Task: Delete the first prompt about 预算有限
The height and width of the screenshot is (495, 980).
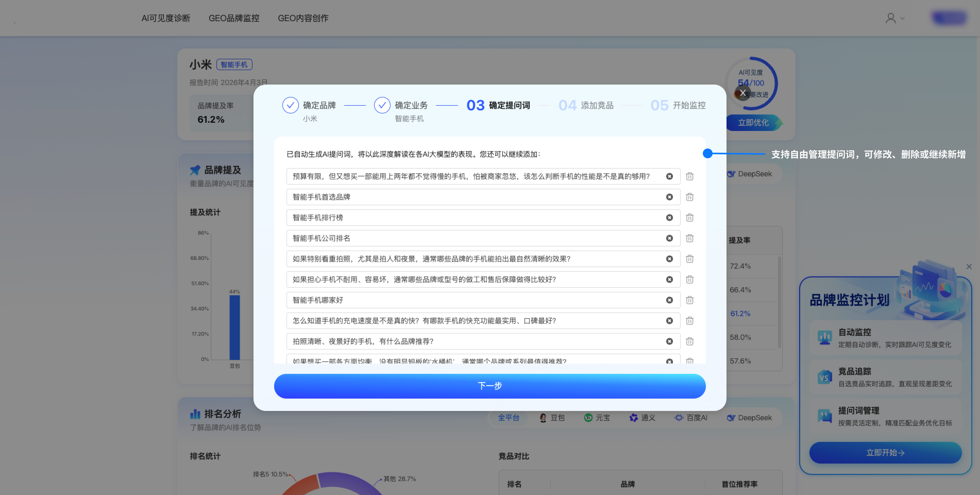Action: (x=689, y=176)
